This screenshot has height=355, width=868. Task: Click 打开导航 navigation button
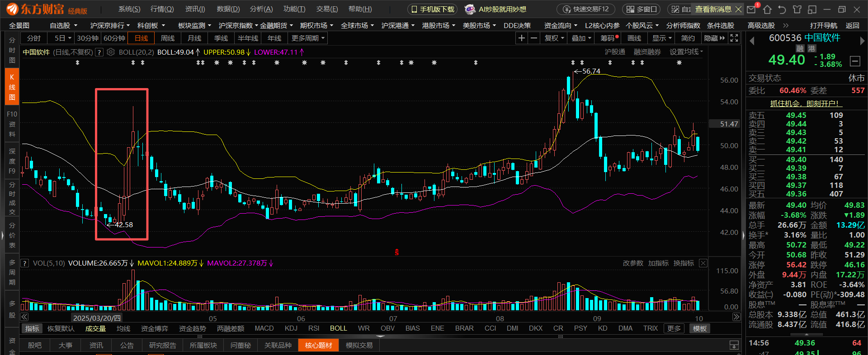[823, 26]
